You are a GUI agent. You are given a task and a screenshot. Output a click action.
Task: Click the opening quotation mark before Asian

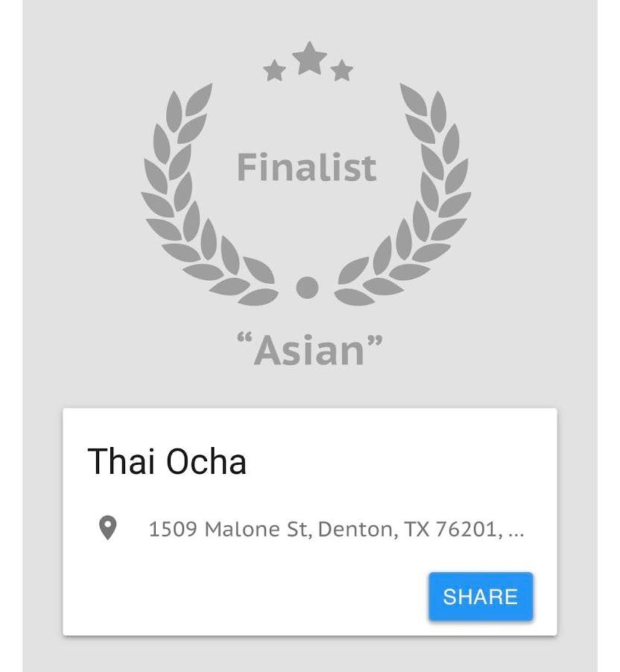pyautogui.click(x=244, y=343)
